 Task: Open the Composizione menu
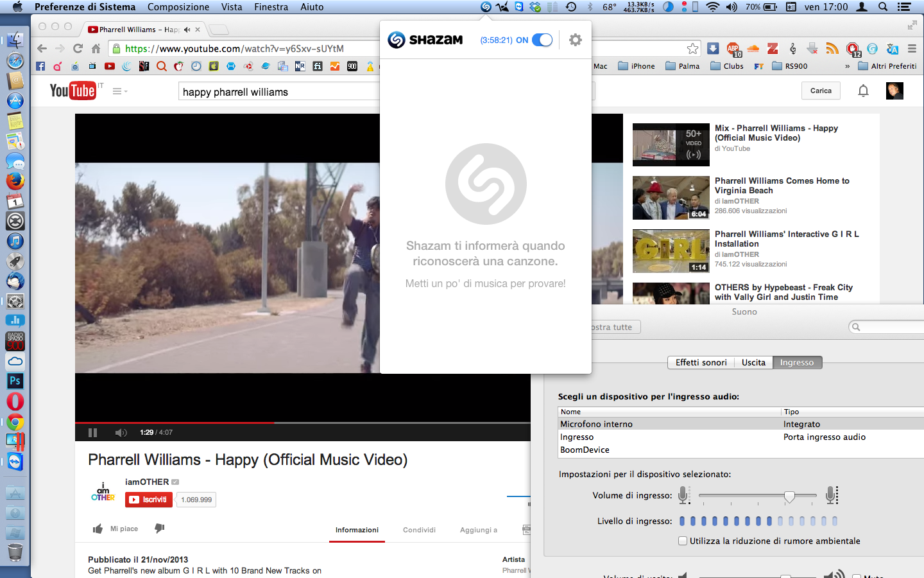coord(178,7)
